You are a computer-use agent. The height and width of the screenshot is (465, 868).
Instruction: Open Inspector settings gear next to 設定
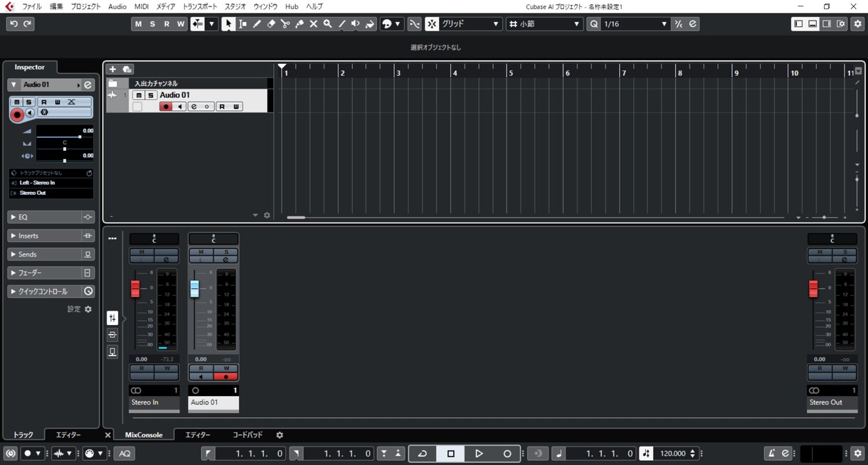coord(88,309)
